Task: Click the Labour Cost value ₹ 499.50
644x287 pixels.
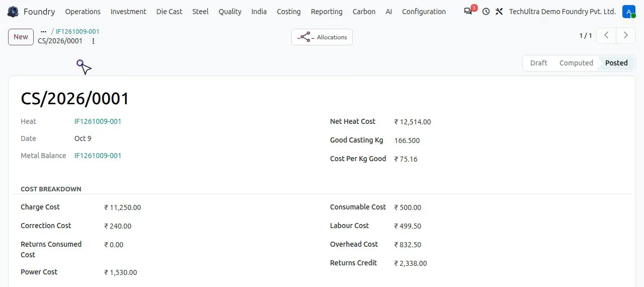Action: (x=408, y=226)
